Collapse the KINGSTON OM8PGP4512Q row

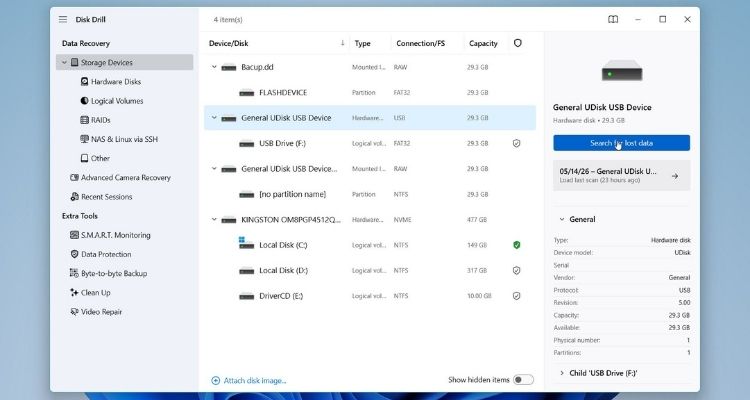coord(214,220)
